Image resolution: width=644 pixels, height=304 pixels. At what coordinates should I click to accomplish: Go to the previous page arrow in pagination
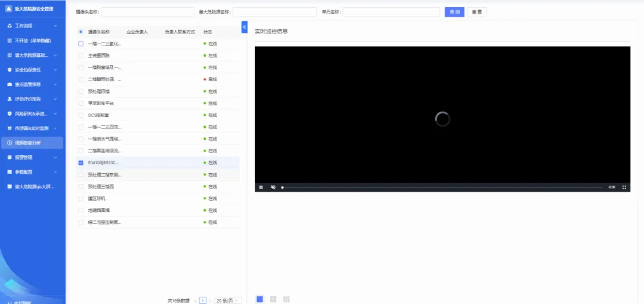(195, 300)
